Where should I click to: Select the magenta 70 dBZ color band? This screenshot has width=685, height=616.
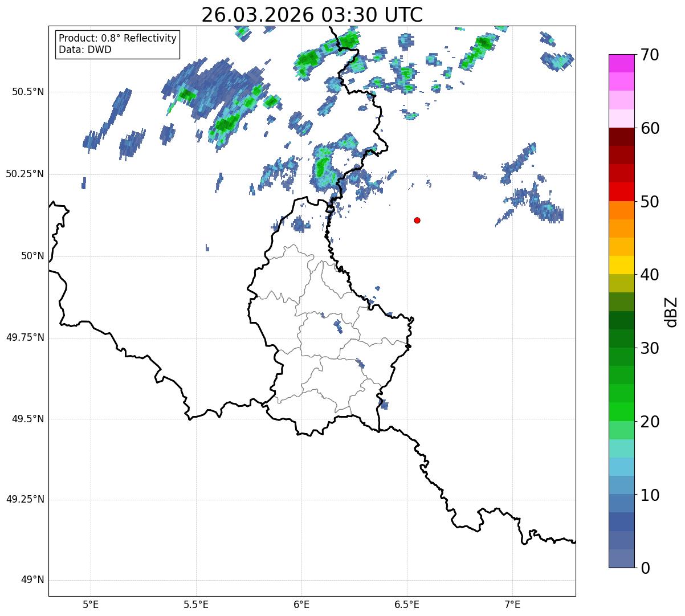[x=622, y=63]
